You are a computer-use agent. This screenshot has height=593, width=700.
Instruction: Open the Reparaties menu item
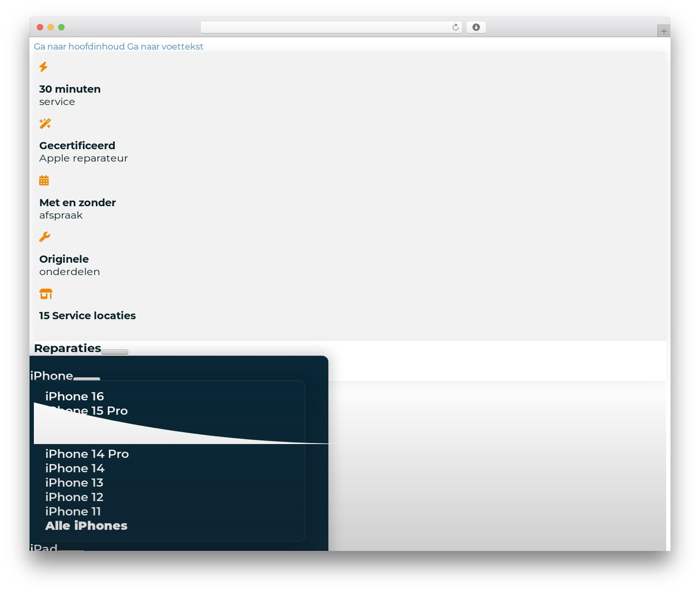tap(67, 348)
